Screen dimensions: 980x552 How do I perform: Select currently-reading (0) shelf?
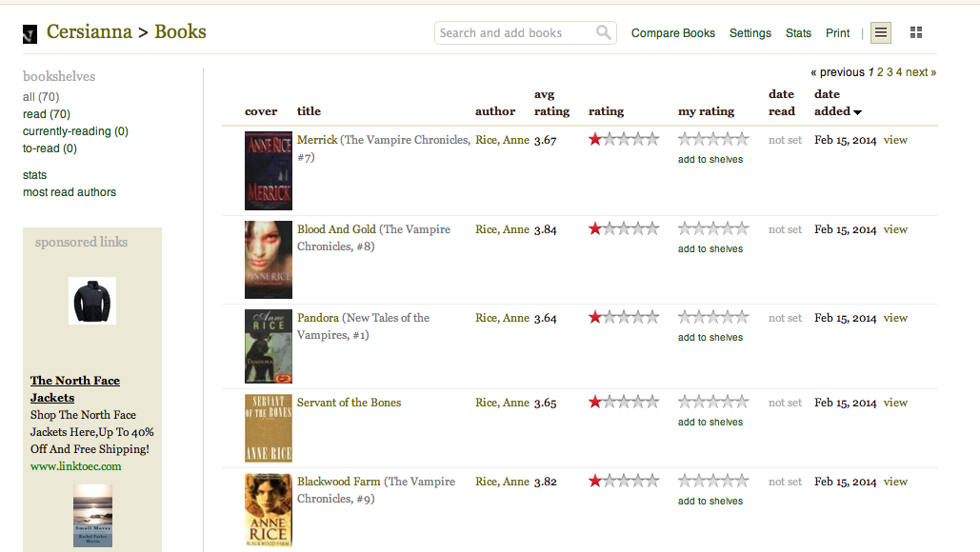75,131
